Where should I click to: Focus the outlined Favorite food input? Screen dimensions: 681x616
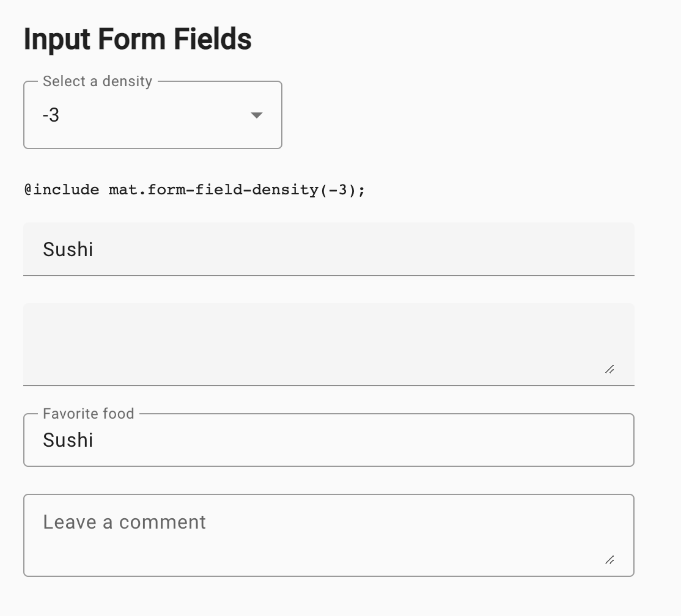[329, 440]
